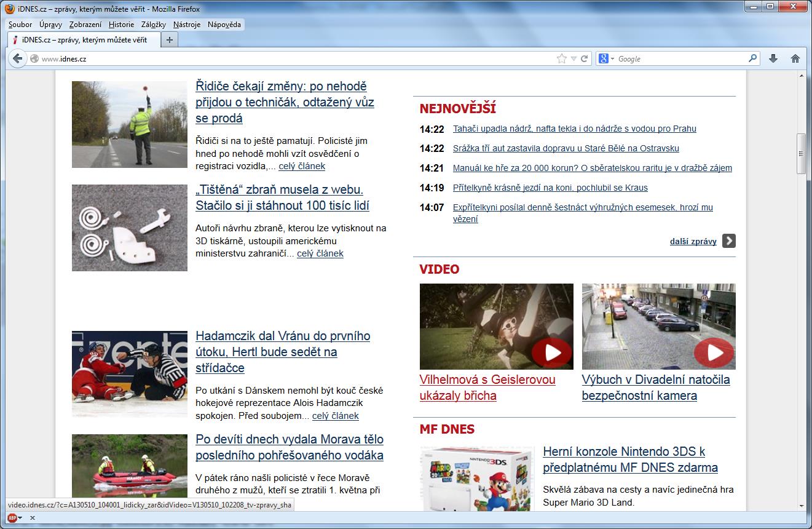Click the NEJNOVĚJŠÍ section heading

pyautogui.click(x=458, y=109)
